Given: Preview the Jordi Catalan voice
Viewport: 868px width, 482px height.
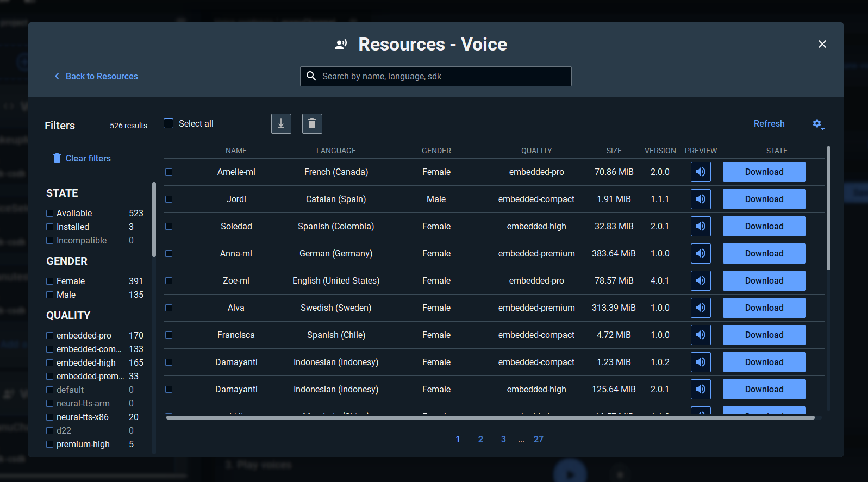Looking at the screenshot, I should pos(701,199).
